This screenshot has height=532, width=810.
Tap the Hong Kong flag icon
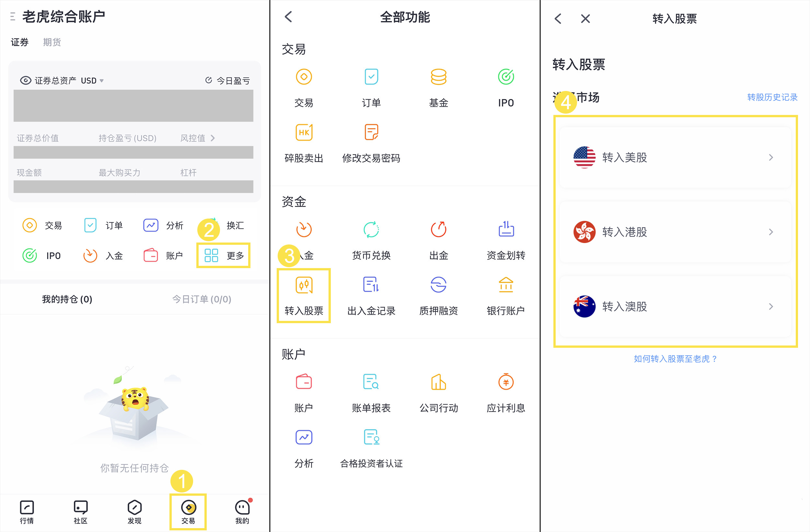(584, 232)
